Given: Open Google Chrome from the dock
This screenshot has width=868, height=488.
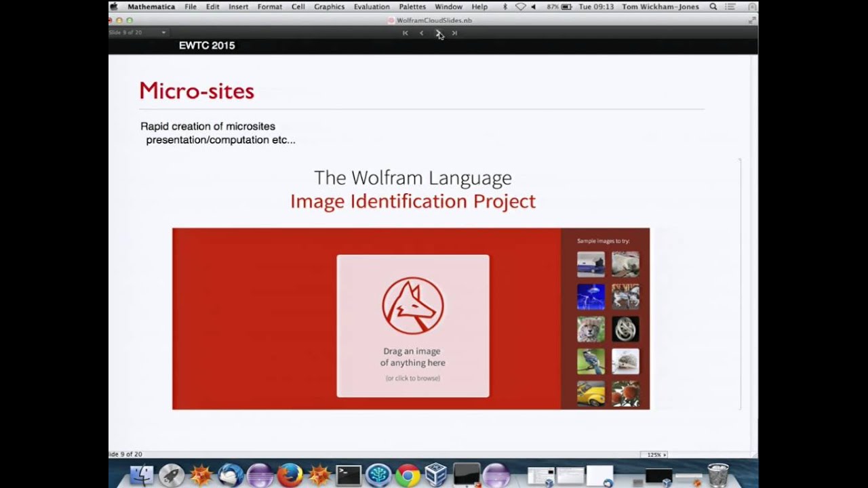Looking at the screenshot, I should (408, 475).
